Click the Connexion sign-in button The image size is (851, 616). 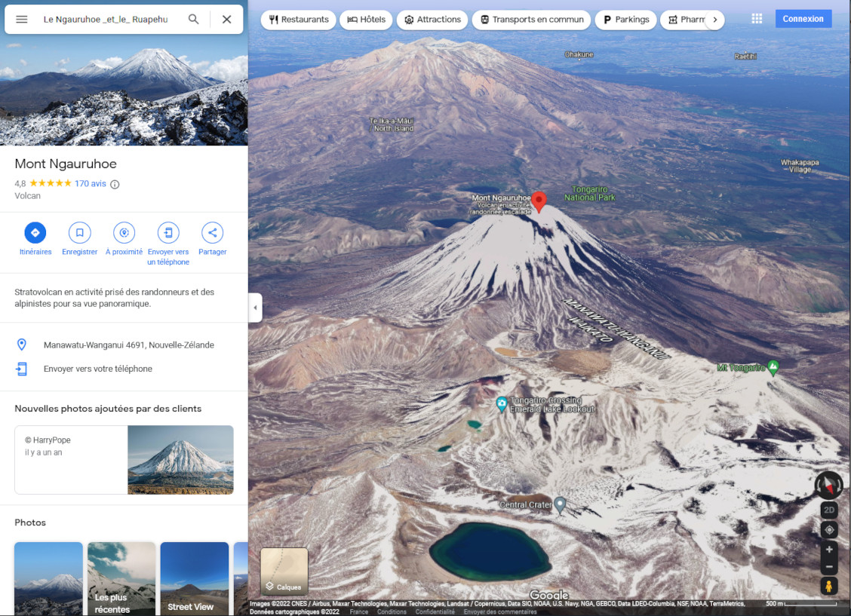point(803,19)
